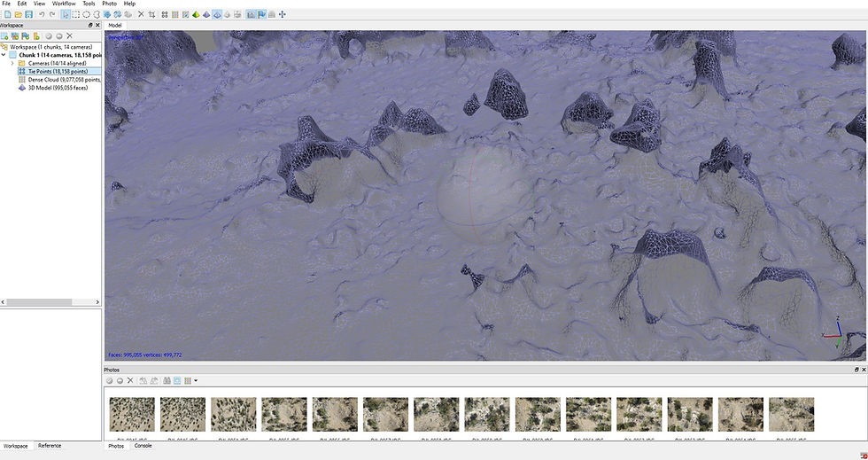
Task: Open the Photo menu
Action: tap(109, 4)
